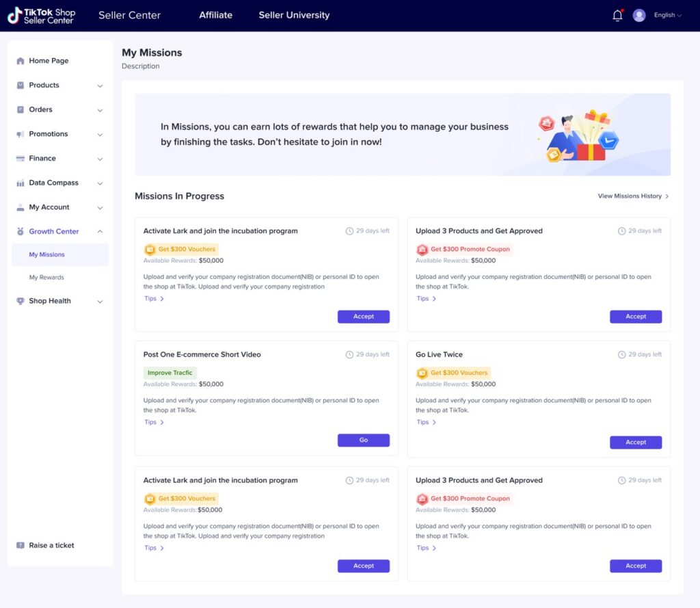The height and width of the screenshot is (608, 700).
Task: Click the Post One E-commerce Short Video title
Action: click(x=202, y=354)
